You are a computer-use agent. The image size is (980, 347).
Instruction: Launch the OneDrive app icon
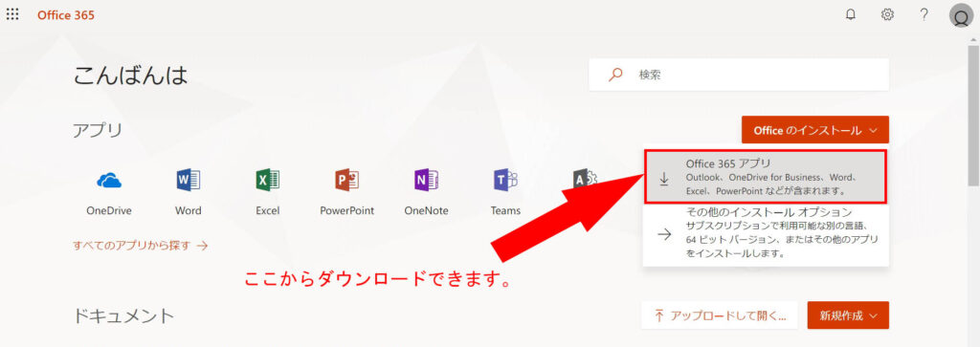pyautogui.click(x=109, y=181)
